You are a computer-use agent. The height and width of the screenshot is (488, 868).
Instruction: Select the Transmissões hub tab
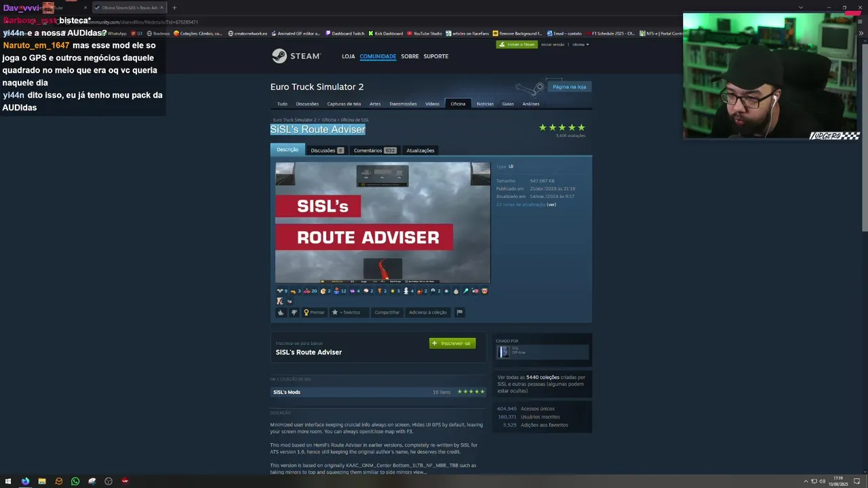click(403, 104)
